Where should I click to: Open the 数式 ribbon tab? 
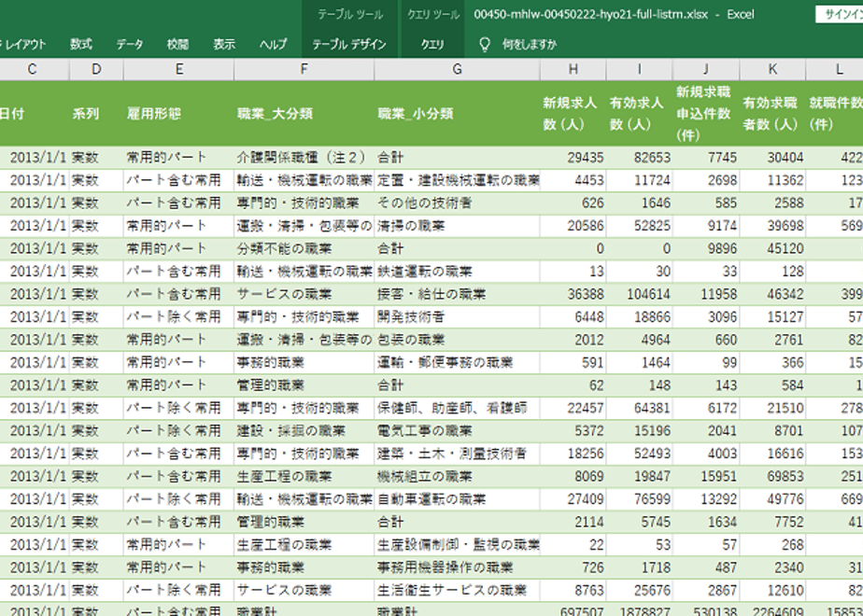[x=81, y=44]
